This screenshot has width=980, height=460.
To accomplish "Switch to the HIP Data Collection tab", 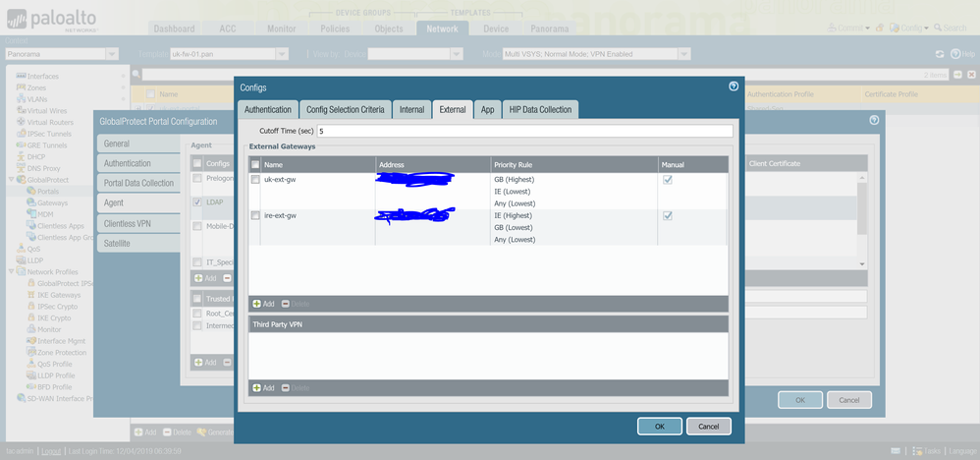I will (541, 110).
